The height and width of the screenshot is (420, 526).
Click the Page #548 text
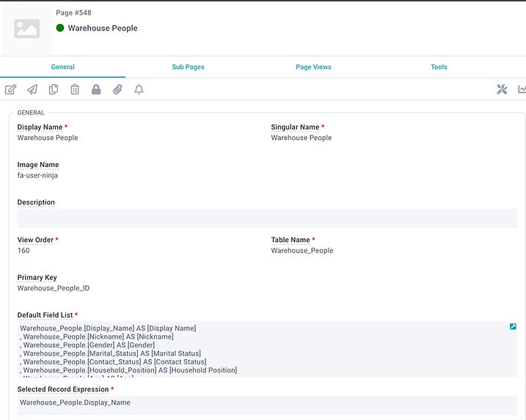click(x=73, y=12)
